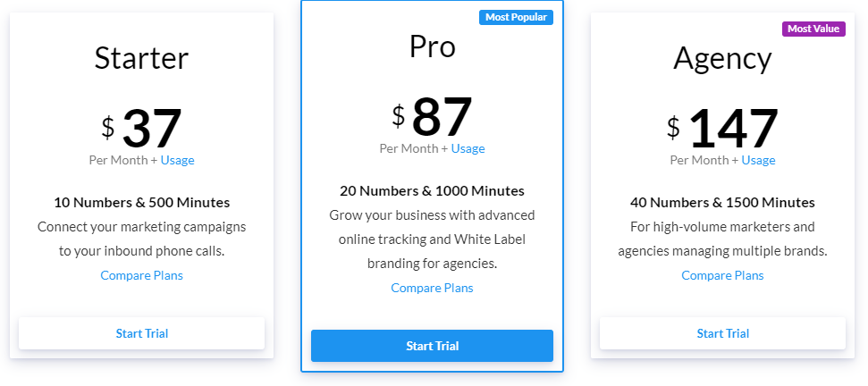Click the purple Most Value badge
Screen dimensions: 868x386
(813, 29)
